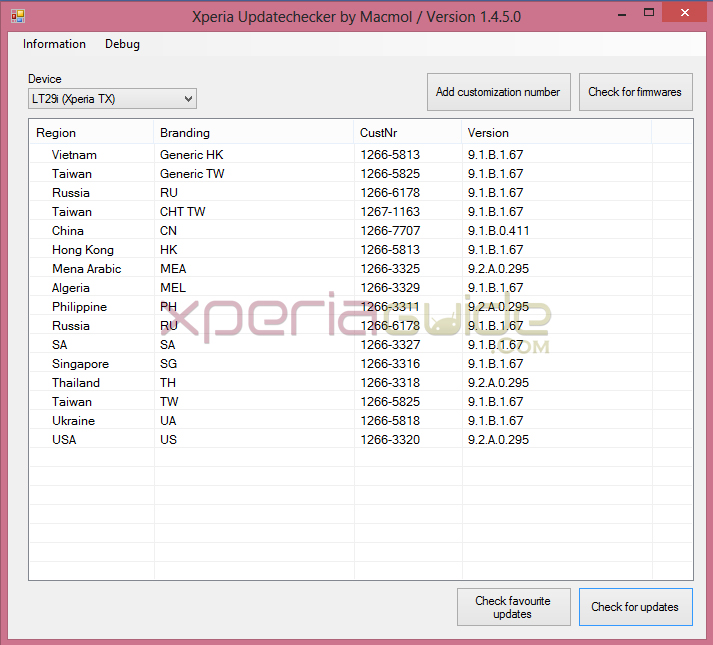Click Check for updates button
The image size is (713, 645).
pyautogui.click(x=635, y=607)
